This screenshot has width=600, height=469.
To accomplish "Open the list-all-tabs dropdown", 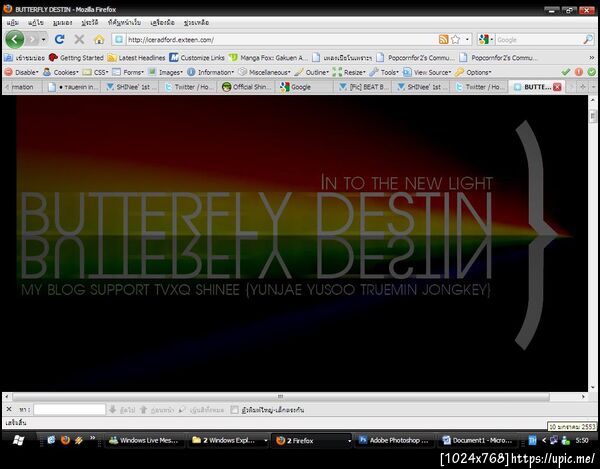I will [594, 87].
